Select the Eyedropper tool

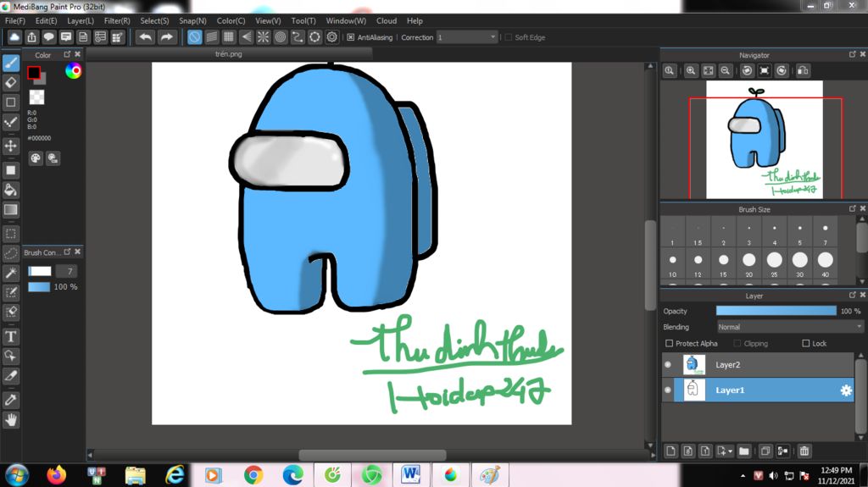[11, 400]
